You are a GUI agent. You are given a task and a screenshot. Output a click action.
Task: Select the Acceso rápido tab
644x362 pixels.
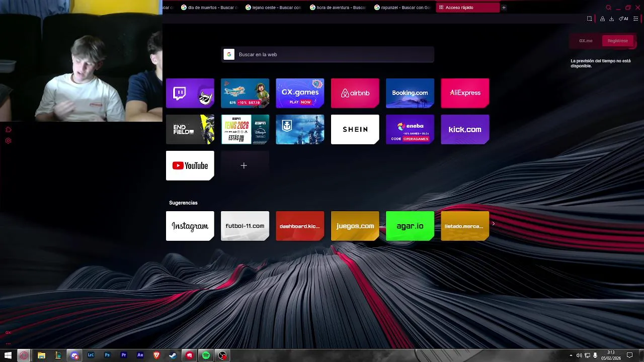tap(467, 8)
